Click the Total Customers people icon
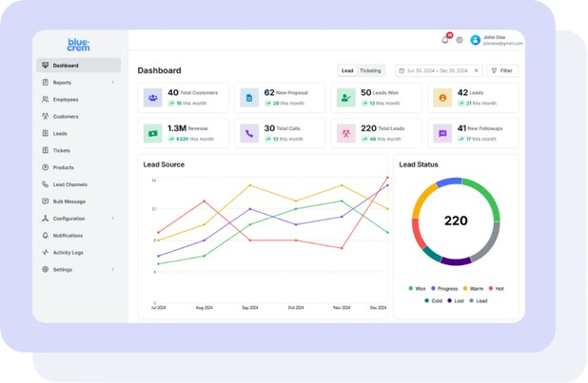 click(x=152, y=97)
